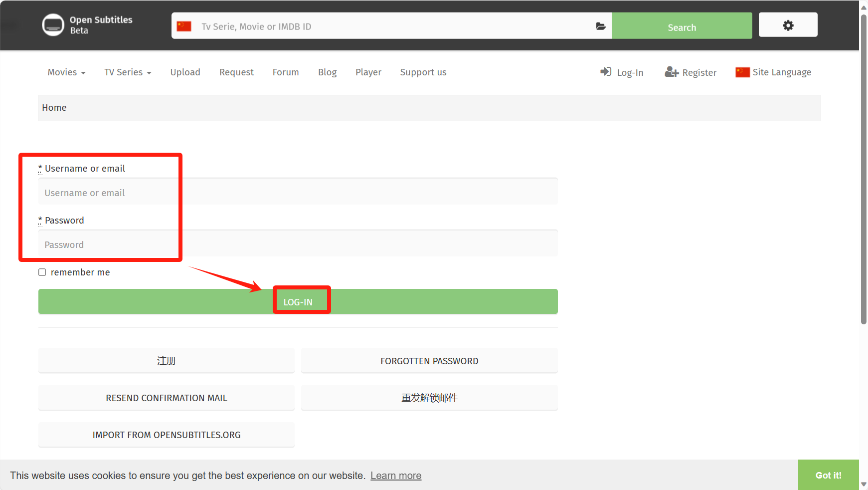Screen dimensions: 868x490
Task: Dismiss cookie notice with Got it!
Action: pyautogui.click(x=828, y=475)
